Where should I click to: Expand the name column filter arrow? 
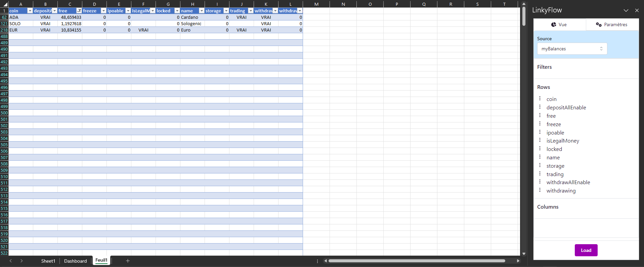202,11
